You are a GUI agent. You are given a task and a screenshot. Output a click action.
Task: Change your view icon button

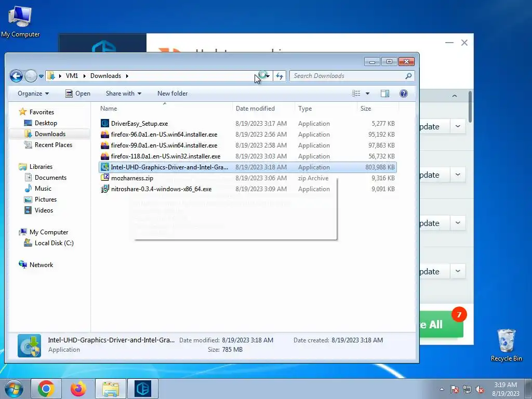click(356, 94)
